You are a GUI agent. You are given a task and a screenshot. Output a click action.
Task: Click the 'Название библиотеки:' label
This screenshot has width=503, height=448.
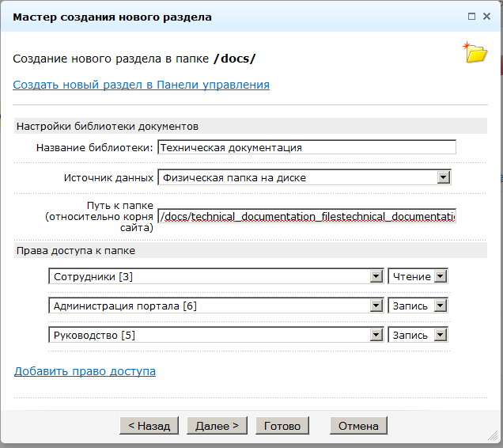pos(95,148)
